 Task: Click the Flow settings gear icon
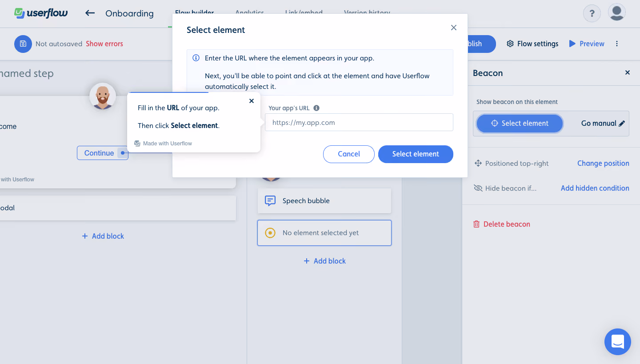coord(510,44)
